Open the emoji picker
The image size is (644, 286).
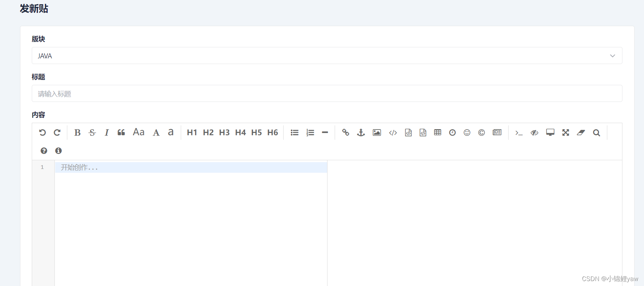point(467,133)
